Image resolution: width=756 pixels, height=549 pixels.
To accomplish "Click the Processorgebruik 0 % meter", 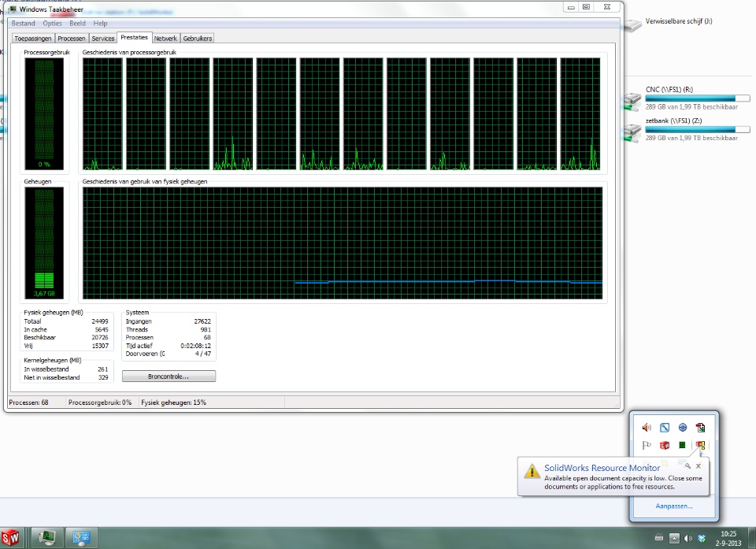I will 44,113.
